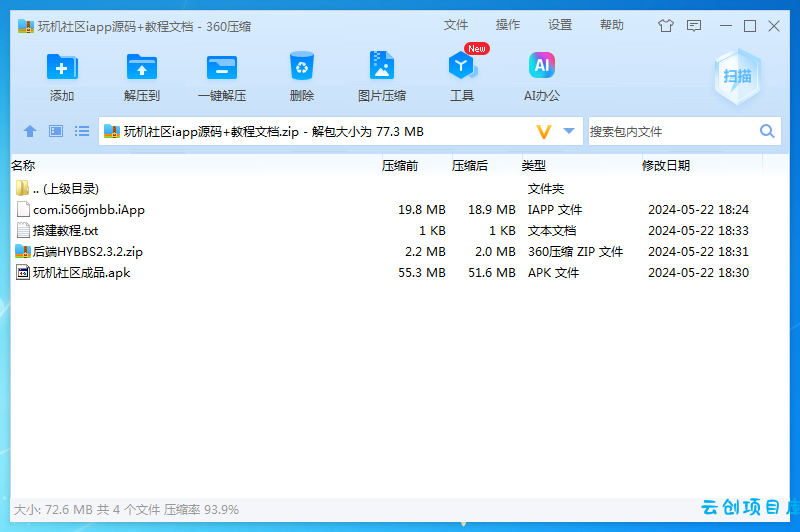The width and height of the screenshot is (800, 532).
Task: Launch the AI办公 feature
Action: point(542,65)
